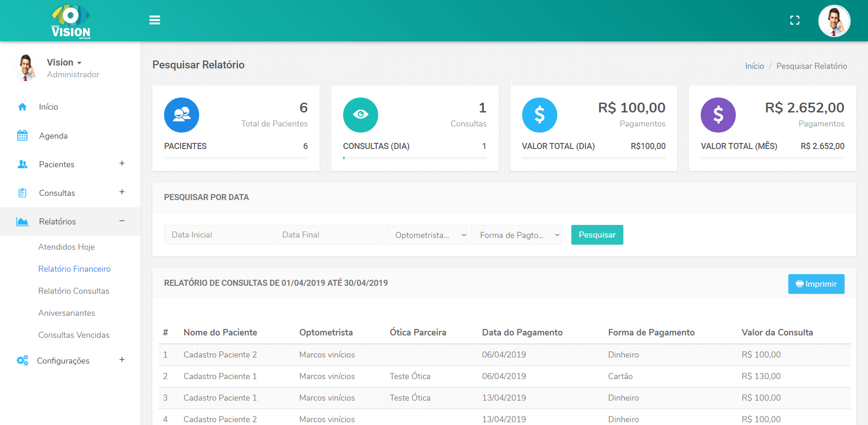Select the Agenda calendar icon in sidebar

[x=22, y=135]
